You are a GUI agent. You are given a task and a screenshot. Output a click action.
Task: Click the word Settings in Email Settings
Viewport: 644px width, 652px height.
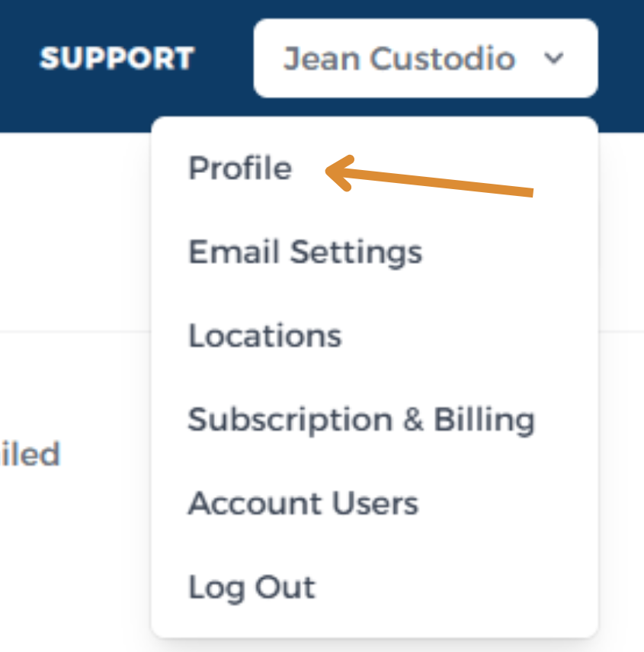(356, 252)
